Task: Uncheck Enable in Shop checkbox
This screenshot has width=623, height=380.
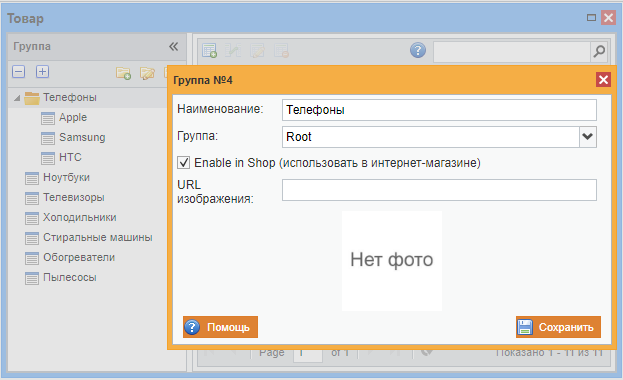Action: pos(183,163)
